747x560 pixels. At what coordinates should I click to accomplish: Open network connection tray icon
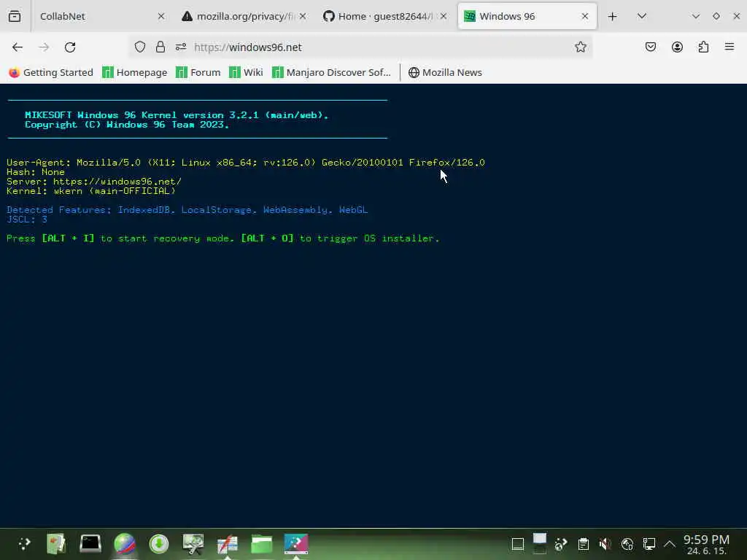tap(649, 544)
